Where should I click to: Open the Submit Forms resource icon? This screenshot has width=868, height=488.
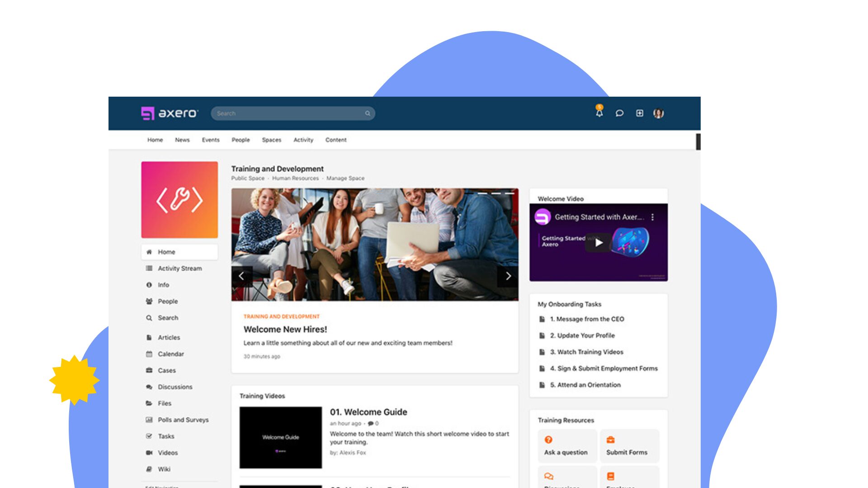pyautogui.click(x=610, y=439)
